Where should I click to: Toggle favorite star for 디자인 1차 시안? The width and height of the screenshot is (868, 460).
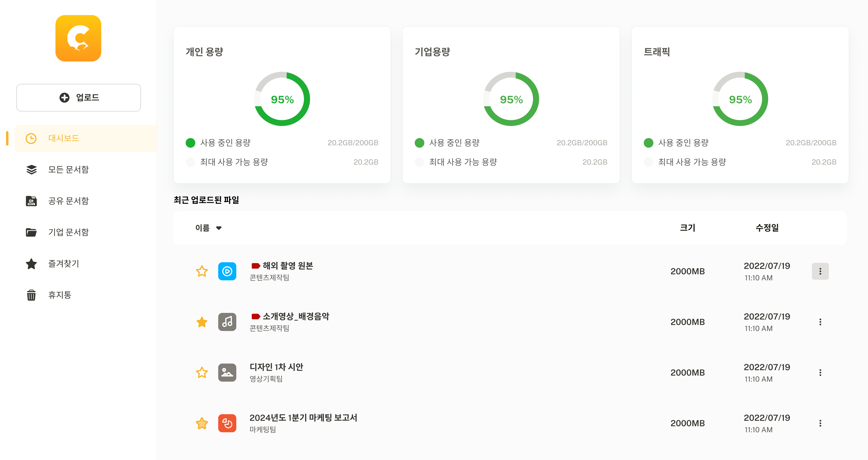click(x=202, y=372)
